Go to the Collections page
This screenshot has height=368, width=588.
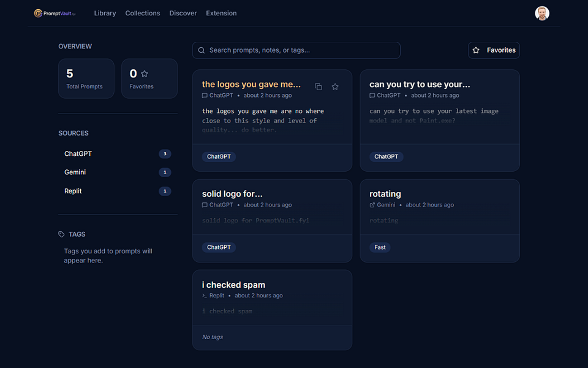pyautogui.click(x=143, y=13)
